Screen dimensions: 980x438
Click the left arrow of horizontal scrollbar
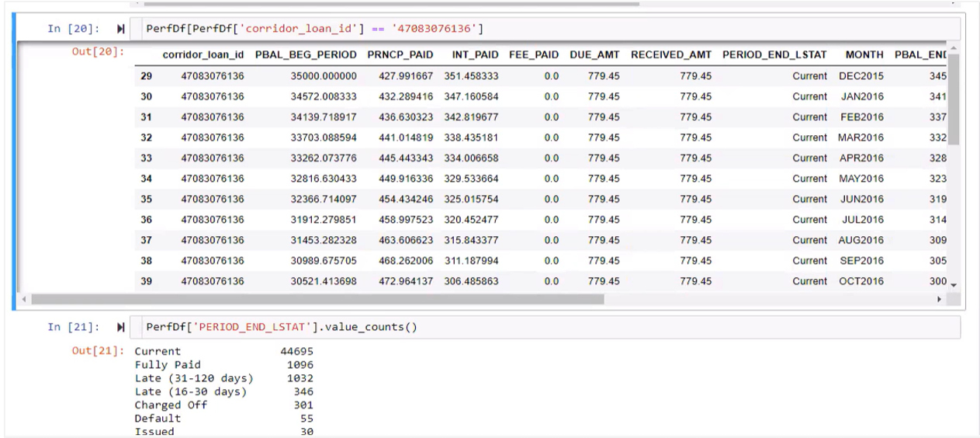[23, 299]
